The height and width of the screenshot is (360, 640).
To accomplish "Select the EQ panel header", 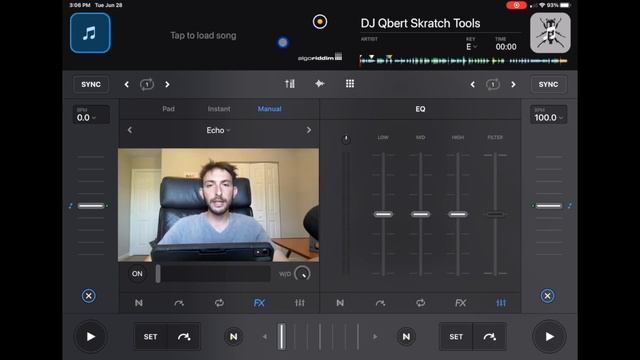I will 420,109.
